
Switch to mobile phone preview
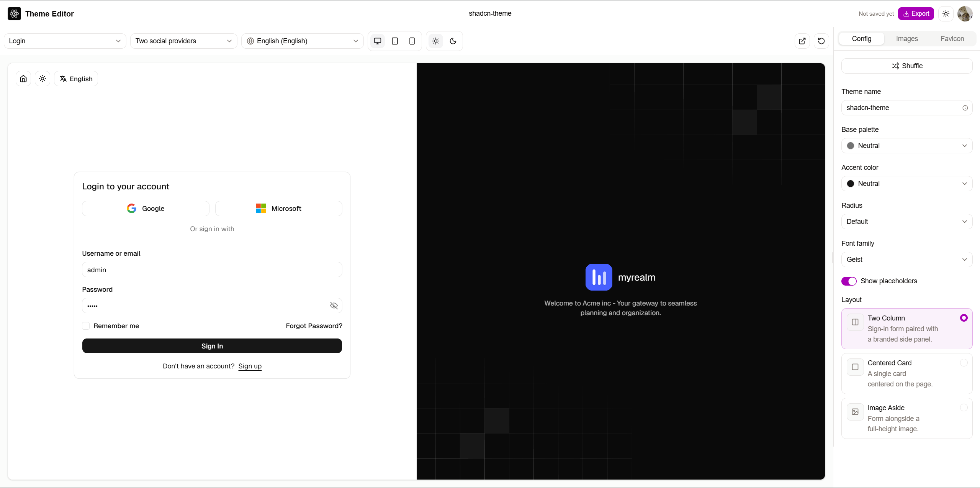coord(412,41)
